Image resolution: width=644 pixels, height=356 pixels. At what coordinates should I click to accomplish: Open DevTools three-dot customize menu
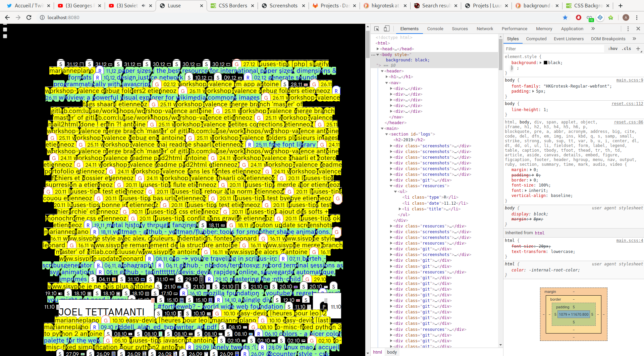pyautogui.click(x=628, y=29)
